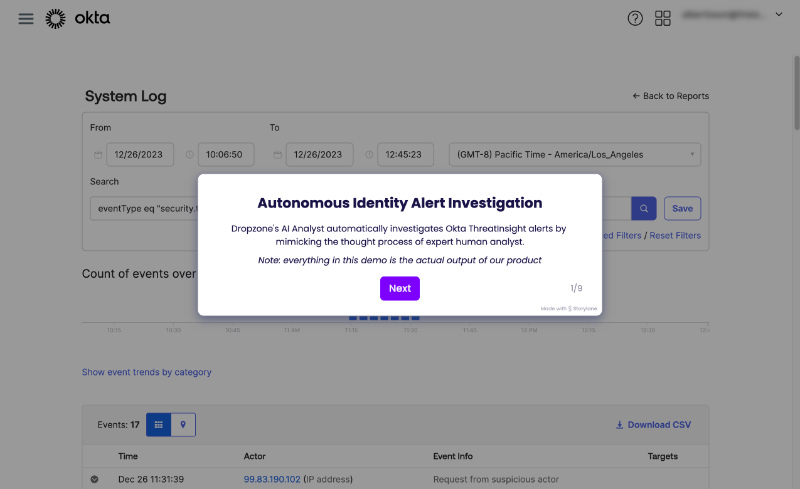Screen dimensions: 800x489
Task: Click Back to Reports link
Action: (670, 96)
